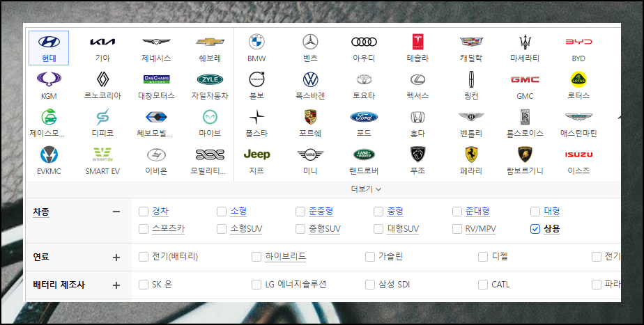Enable the 하이브리드 fuel checkbox
Screen dimensions: 644x325
point(256,257)
